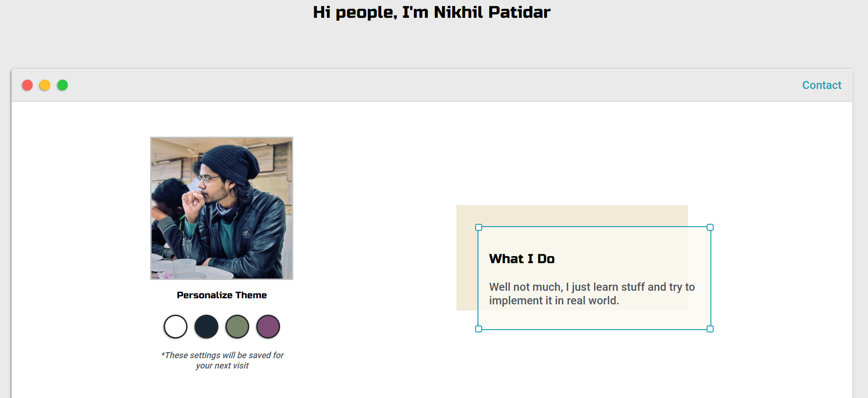The width and height of the screenshot is (868, 398).
Task: Click the "Hi people, I'm Nikhil Patidar" heading
Action: tap(432, 12)
